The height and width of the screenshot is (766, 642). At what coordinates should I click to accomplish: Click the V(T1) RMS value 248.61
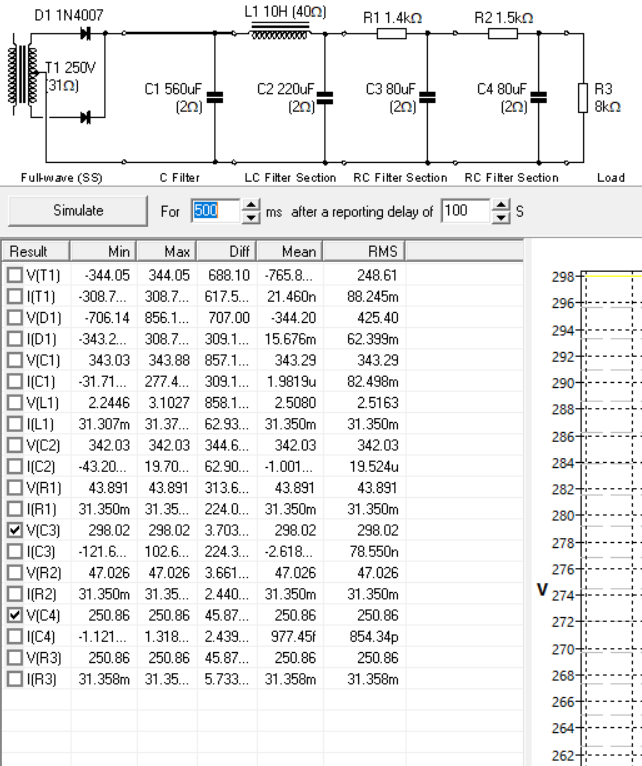(378, 275)
